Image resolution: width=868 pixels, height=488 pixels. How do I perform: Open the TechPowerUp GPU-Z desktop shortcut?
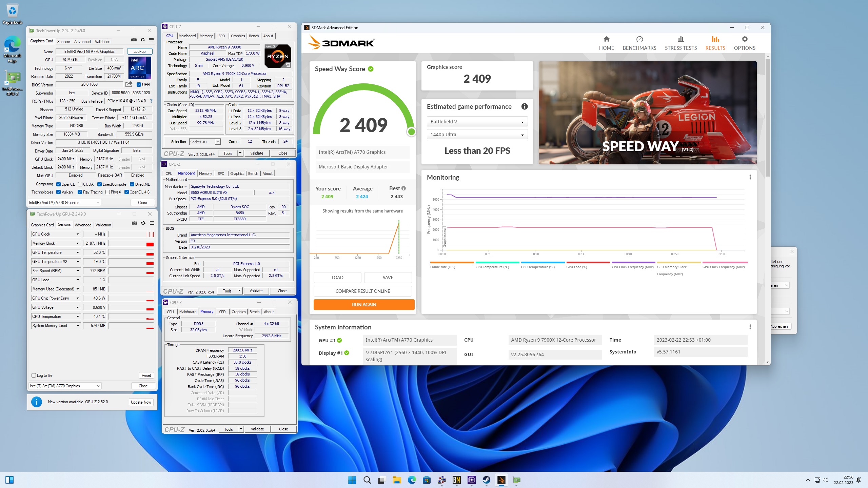pyautogui.click(x=13, y=83)
